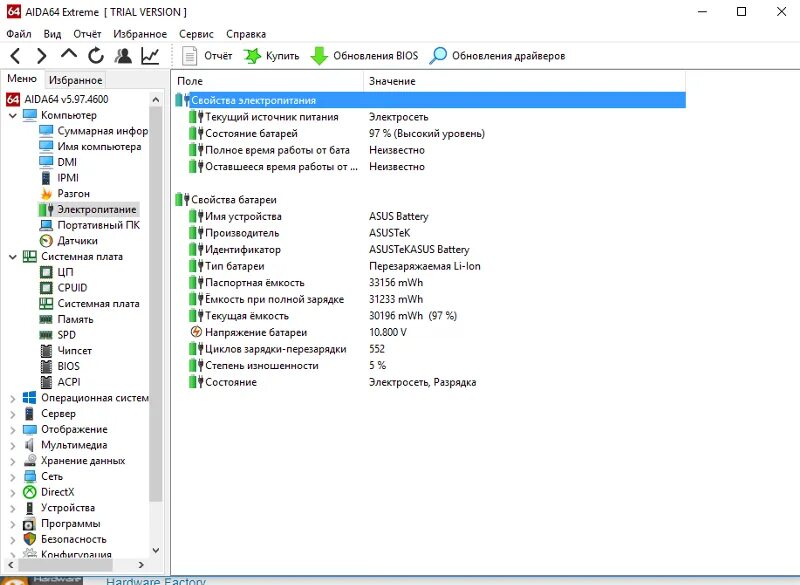The width and height of the screenshot is (800, 585).
Task: Switch to the Избранное sidebar tab
Action: tap(76, 80)
